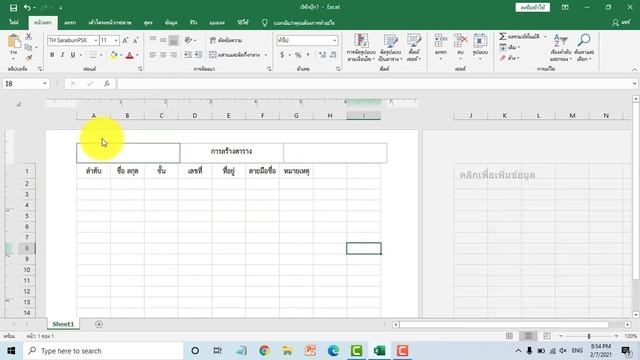
Task: Open Name Box dropdown showing I8
Action: pyautogui.click(x=44, y=84)
